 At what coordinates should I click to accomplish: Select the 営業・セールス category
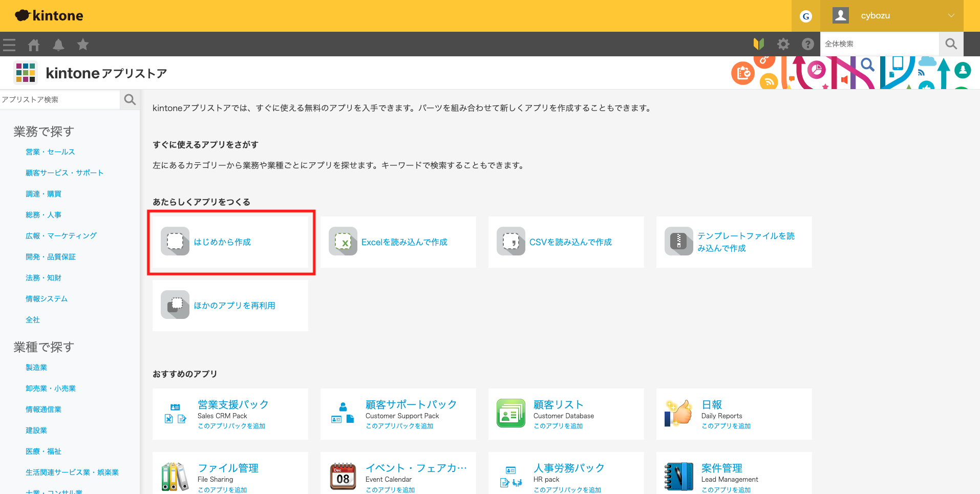pyautogui.click(x=50, y=152)
